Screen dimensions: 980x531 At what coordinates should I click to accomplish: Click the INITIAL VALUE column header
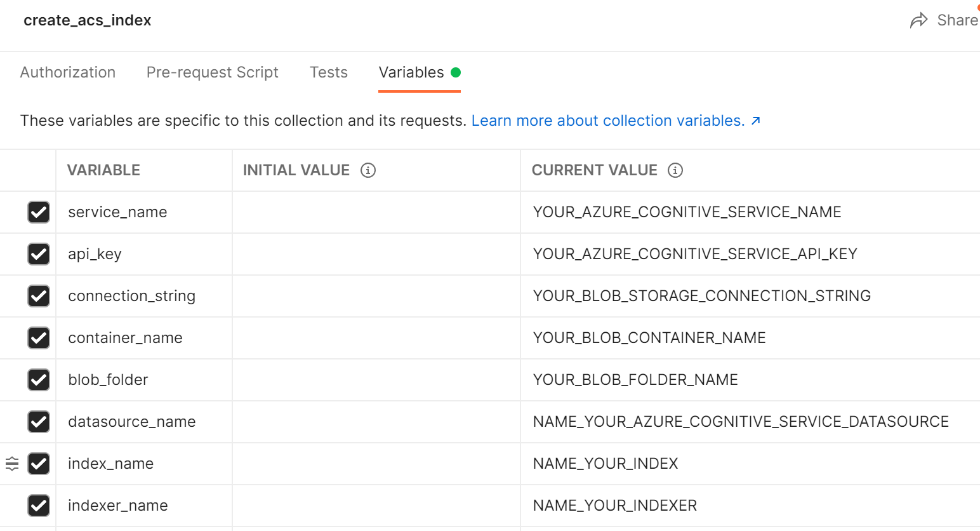click(x=296, y=170)
